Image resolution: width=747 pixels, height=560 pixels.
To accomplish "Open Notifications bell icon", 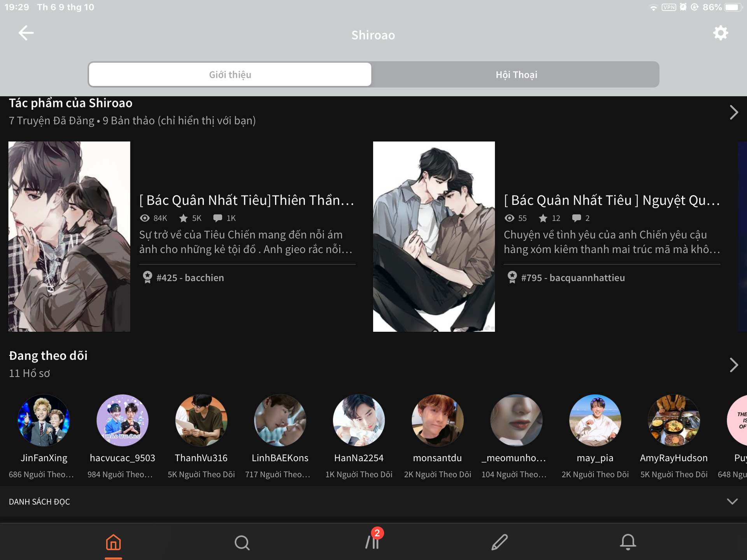I will tap(628, 542).
